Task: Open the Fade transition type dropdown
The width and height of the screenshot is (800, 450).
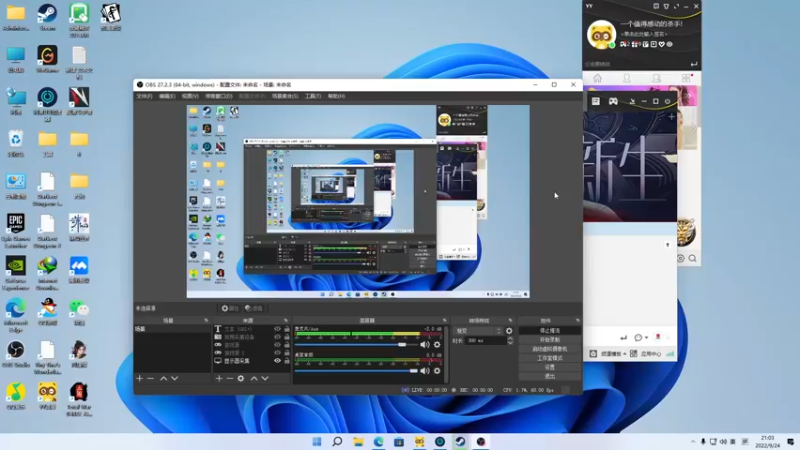Action: pos(478,331)
